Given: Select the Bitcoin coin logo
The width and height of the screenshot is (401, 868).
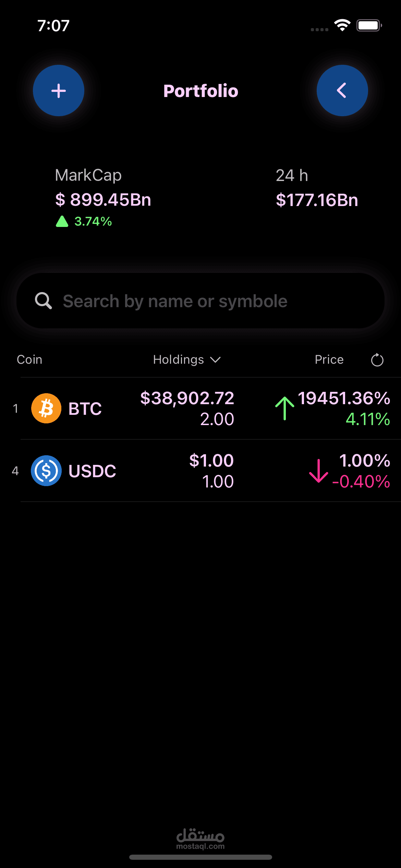Looking at the screenshot, I should pos(46,408).
